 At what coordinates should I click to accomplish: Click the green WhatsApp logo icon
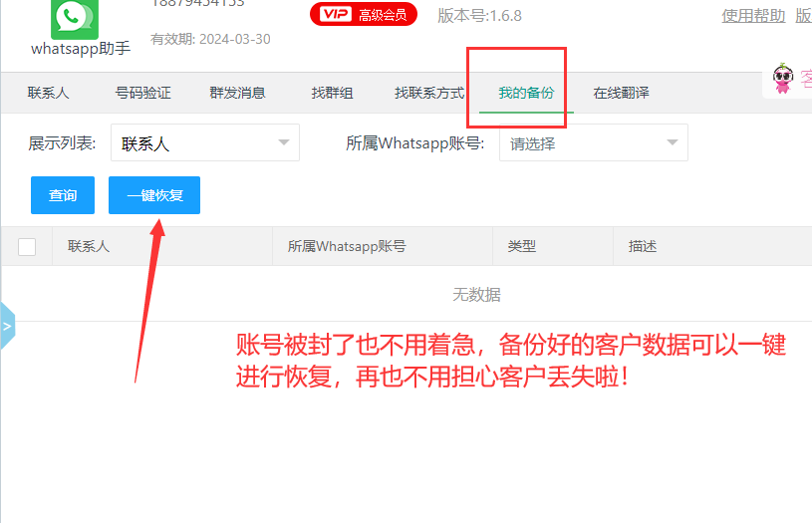pos(75,19)
